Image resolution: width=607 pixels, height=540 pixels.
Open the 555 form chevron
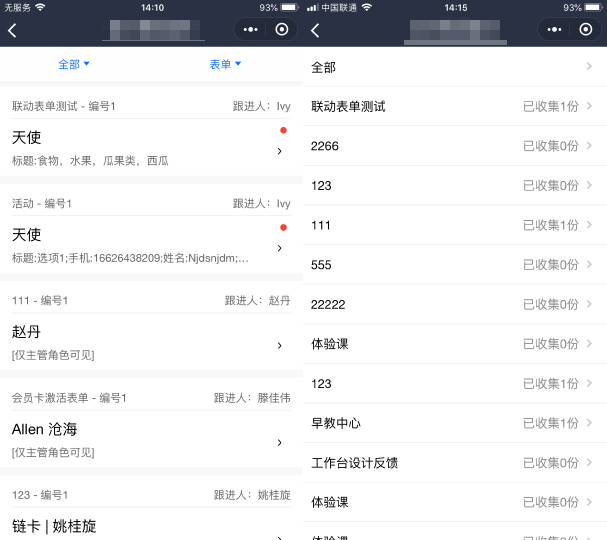pos(590,265)
